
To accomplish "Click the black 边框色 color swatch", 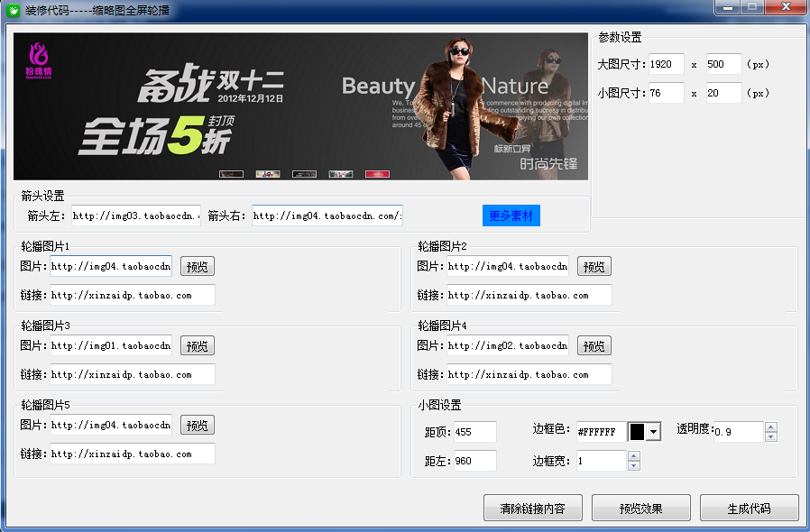I will click(x=638, y=431).
